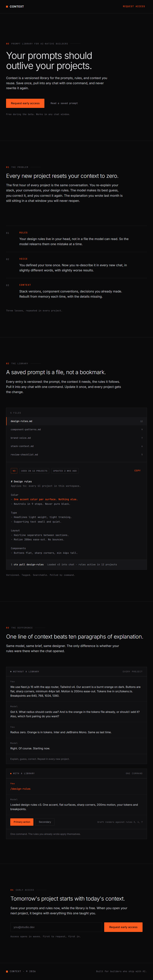Focus the you@studio.dev email field
Viewport: 153px width, 980px height.
pyautogui.click(x=56, y=927)
